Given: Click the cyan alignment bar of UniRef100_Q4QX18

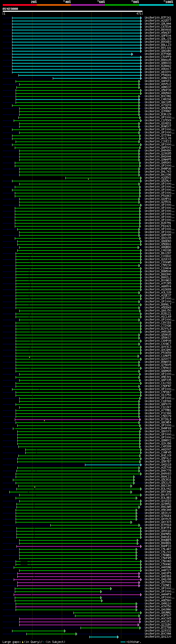Looking at the screenshot, I should point(113,465).
